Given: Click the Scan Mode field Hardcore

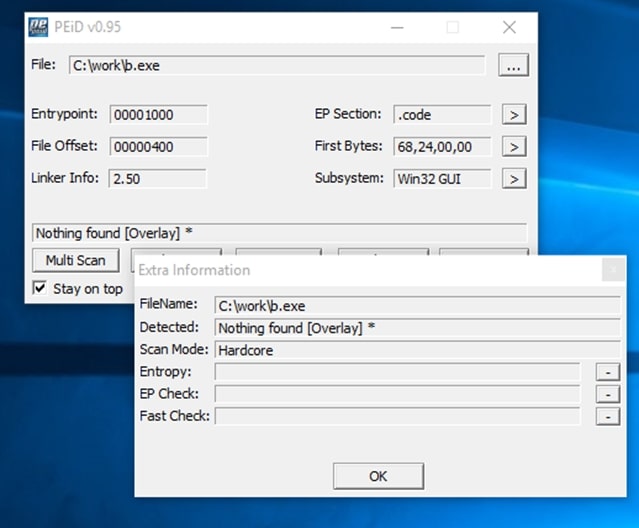Looking at the screenshot, I should pos(417,350).
